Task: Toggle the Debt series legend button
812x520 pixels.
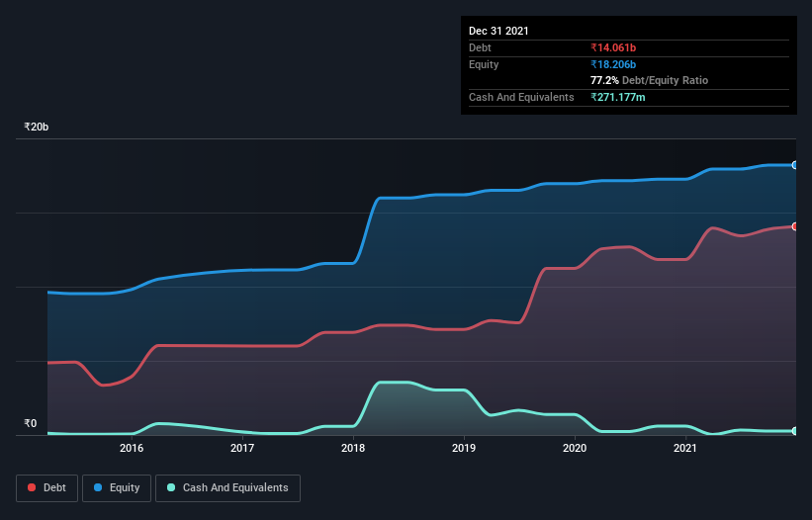Action: 47,488
